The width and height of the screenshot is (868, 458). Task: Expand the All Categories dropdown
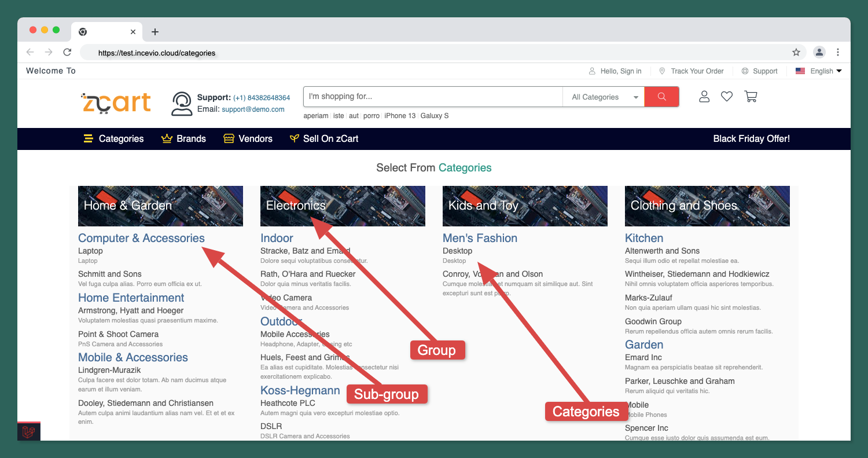[604, 97]
